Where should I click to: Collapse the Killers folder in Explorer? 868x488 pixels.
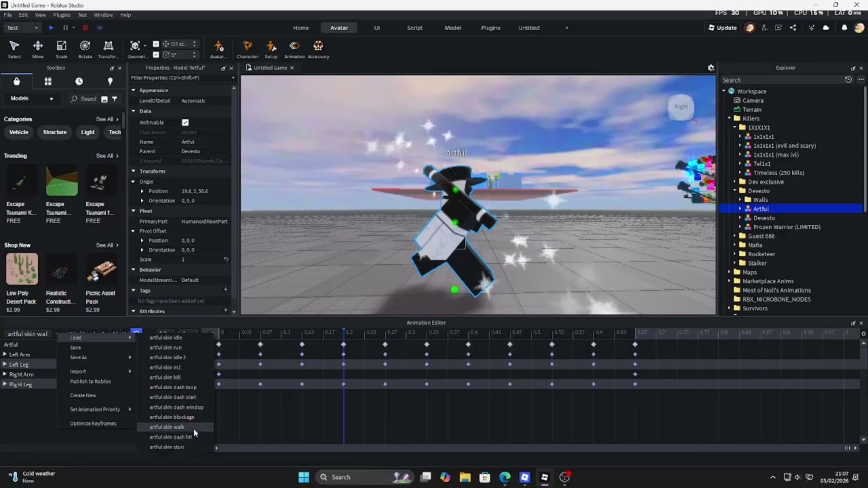730,119
